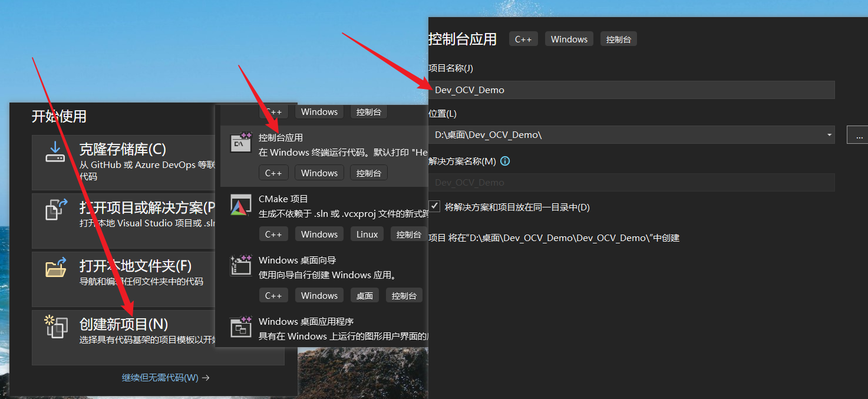Click 控制台 tag in configuration header
The height and width of the screenshot is (399, 868).
[x=619, y=39]
